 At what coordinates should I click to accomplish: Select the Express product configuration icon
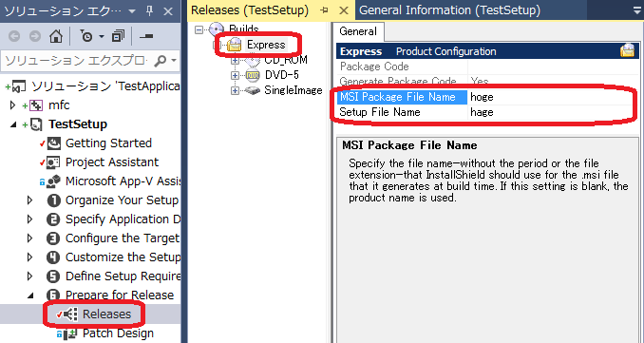[234, 45]
